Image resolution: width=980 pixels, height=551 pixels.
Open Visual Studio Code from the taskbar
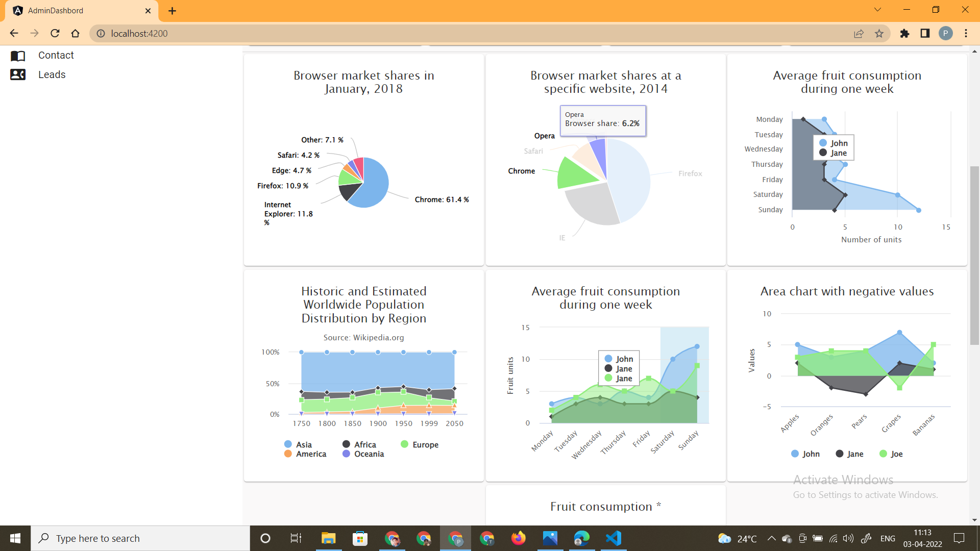point(613,538)
